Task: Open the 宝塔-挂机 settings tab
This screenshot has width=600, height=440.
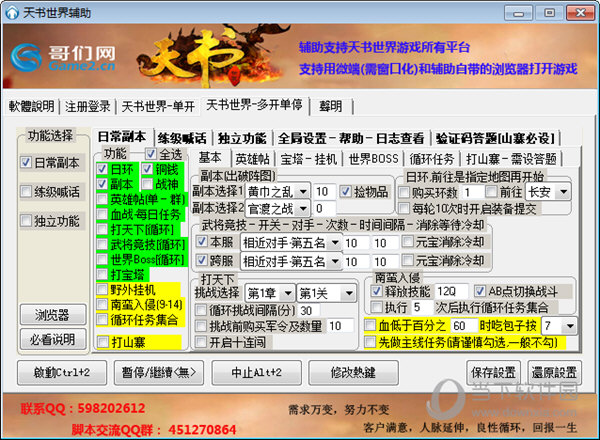Action: click(308, 159)
